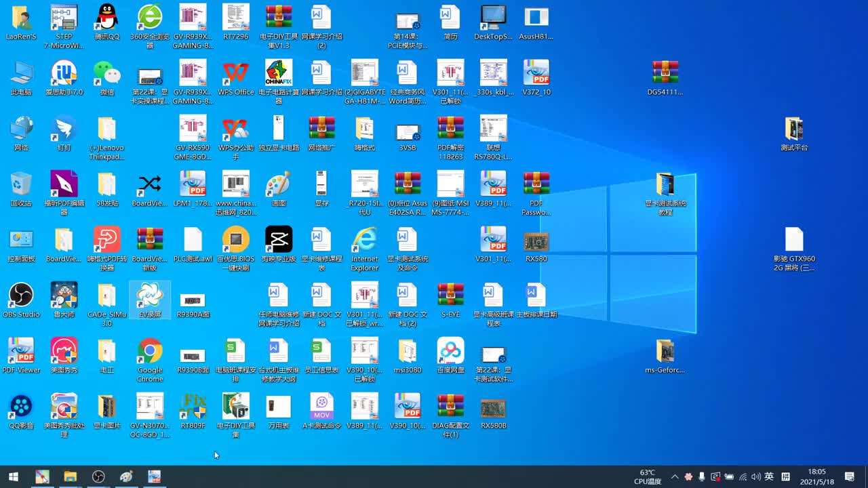The height and width of the screenshot is (488, 868).
Task: Click the microphone tray icon
Action: pos(702,477)
